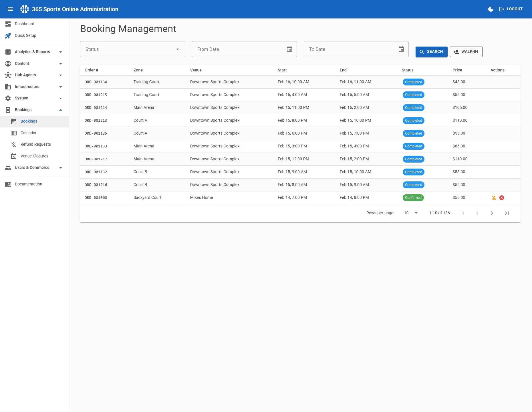Image resolution: width=532 pixels, height=412 pixels.
Task: Open Venue Closures page
Action: coord(34,156)
